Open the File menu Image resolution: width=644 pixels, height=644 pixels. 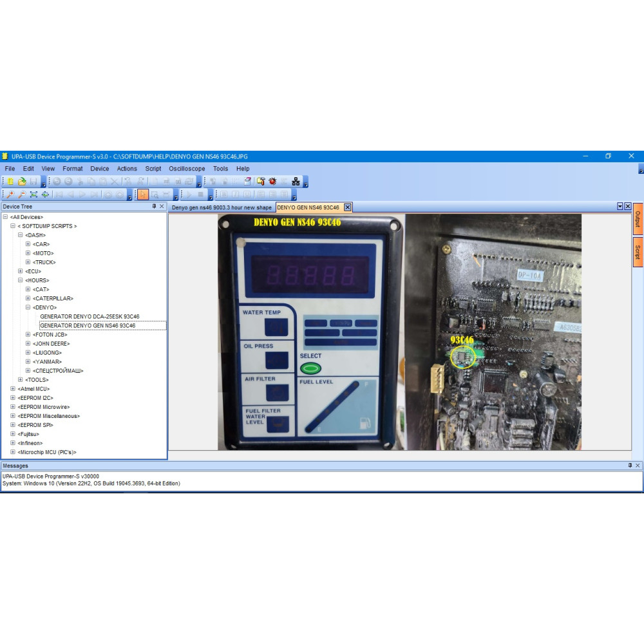click(10, 168)
